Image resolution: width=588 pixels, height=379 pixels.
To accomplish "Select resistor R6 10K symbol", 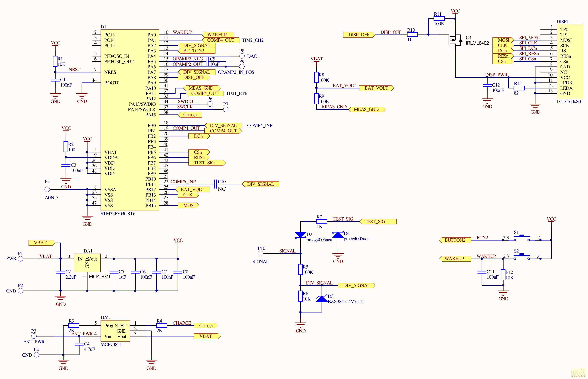I will (300, 296).
